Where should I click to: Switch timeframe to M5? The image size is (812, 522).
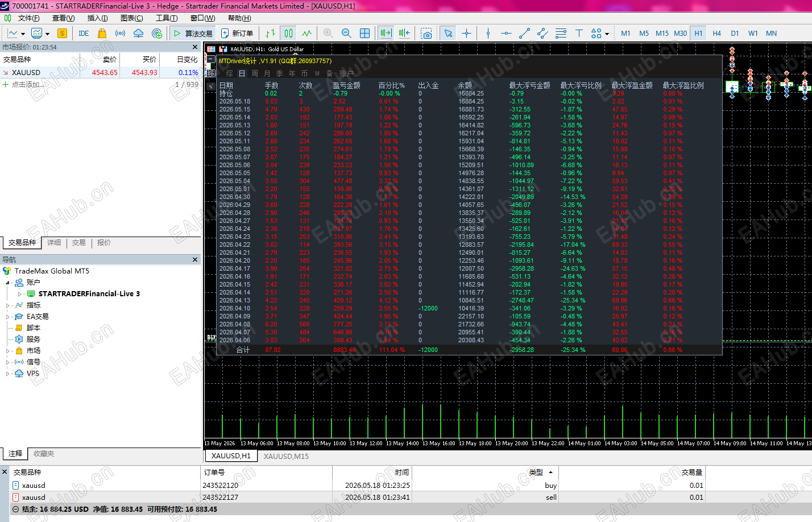click(x=644, y=34)
